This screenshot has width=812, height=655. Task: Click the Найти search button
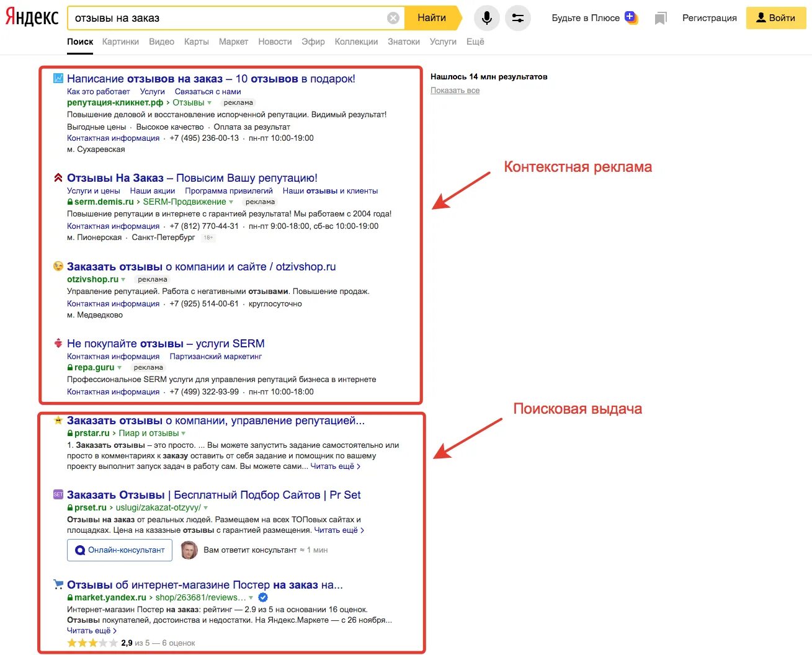click(x=432, y=18)
